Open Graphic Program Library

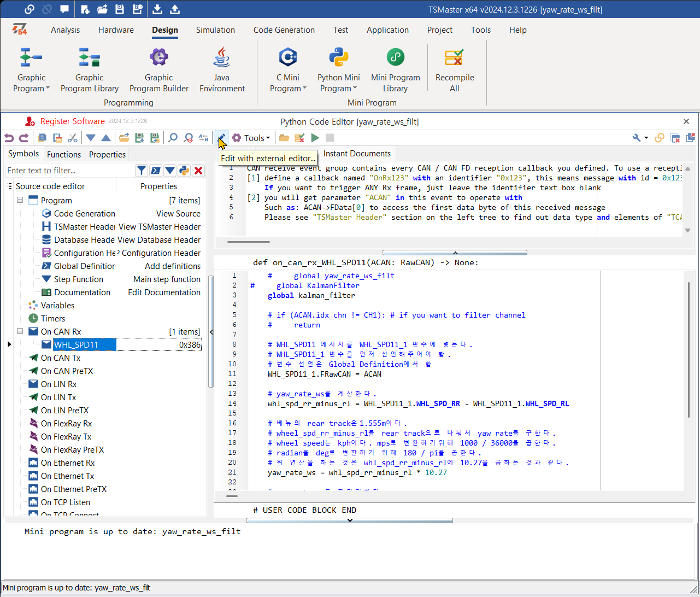click(90, 70)
